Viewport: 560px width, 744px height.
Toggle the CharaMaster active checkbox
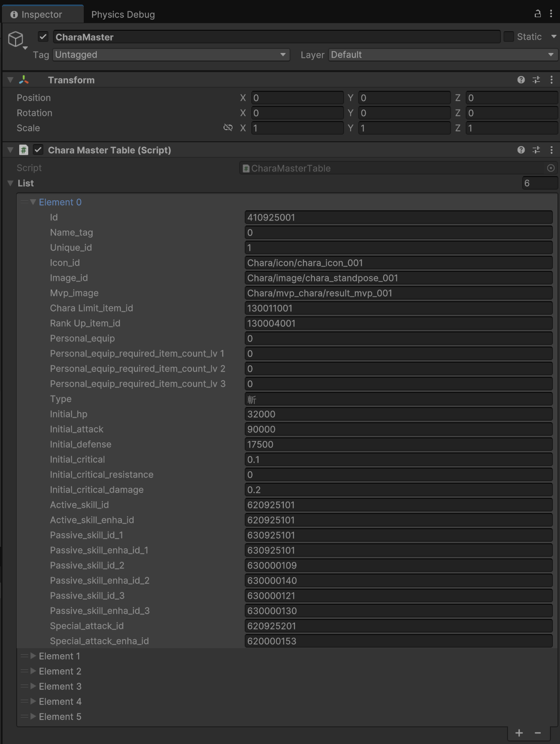coord(43,37)
